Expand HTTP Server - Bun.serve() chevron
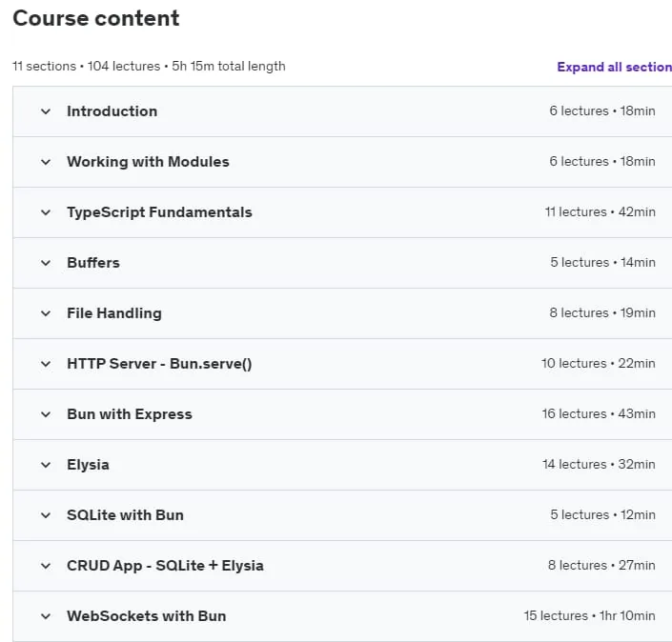Image resolution: width=672 pixels, height=642 pixels. coord(46,365)
